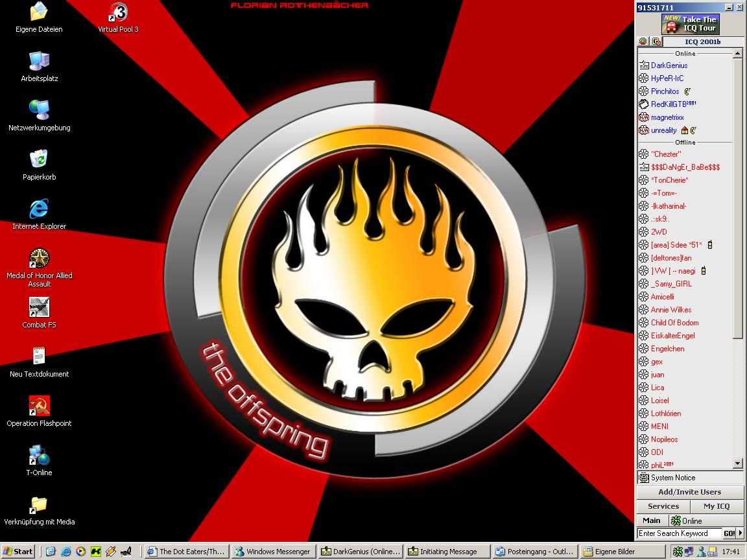Open Eigene Dateien desktop icon

click(39, 17)
